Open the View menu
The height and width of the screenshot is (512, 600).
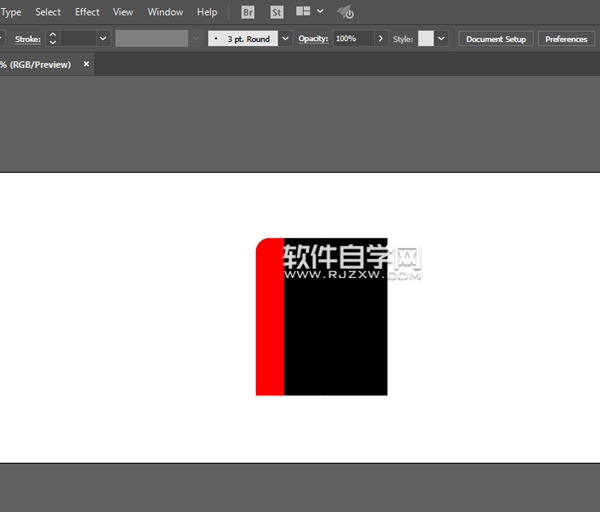[123, 12]
